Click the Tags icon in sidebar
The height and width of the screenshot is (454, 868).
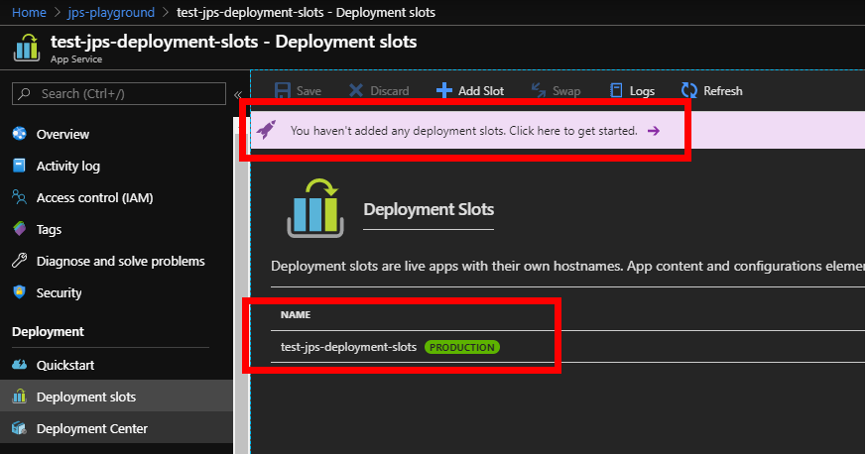(x=18, y=229)
